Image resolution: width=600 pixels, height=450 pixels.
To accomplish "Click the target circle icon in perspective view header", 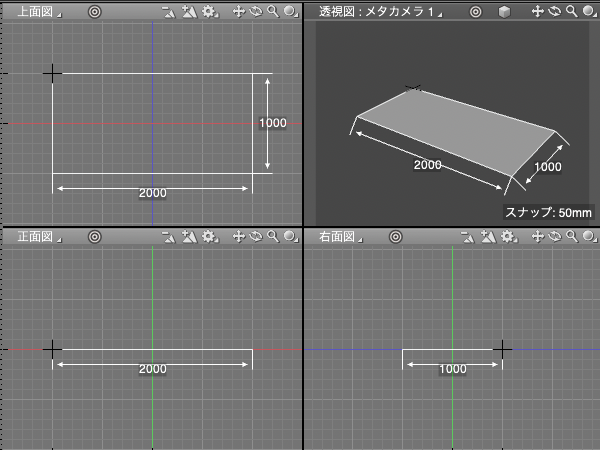I will click(476, 12).
